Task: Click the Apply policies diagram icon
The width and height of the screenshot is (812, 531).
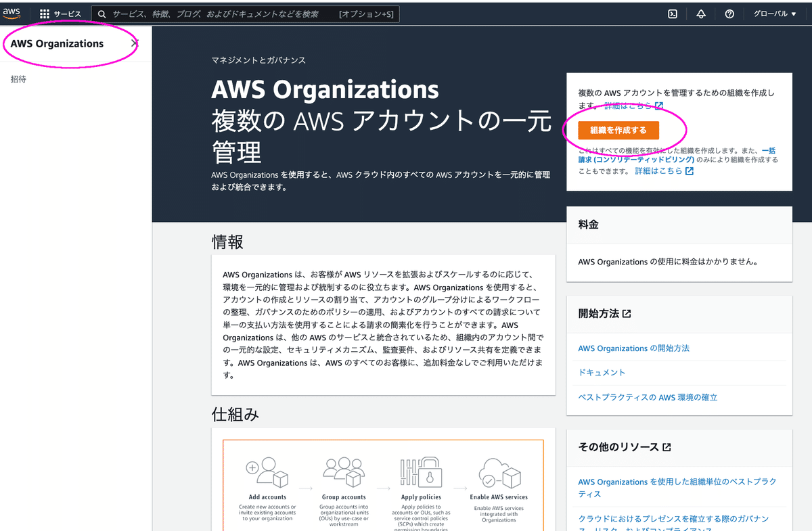Action: pyautogui.click(x=421, y=472)
